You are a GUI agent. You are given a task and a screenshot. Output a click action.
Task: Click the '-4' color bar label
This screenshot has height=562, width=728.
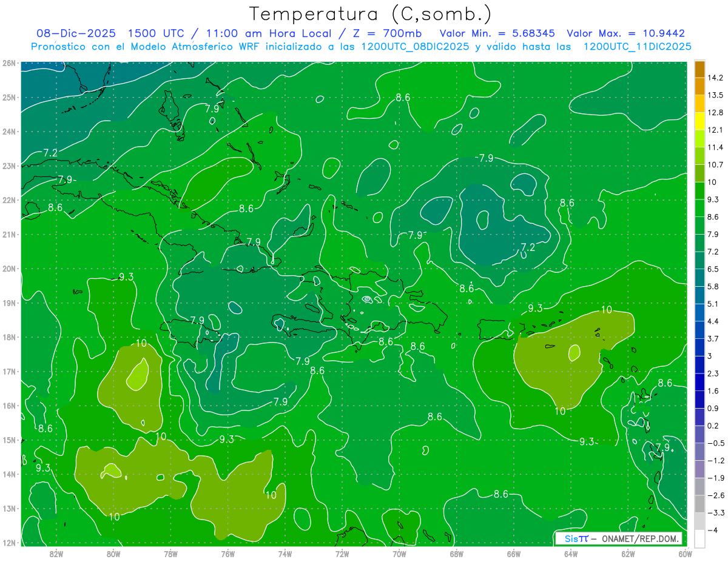coord(712,530)
